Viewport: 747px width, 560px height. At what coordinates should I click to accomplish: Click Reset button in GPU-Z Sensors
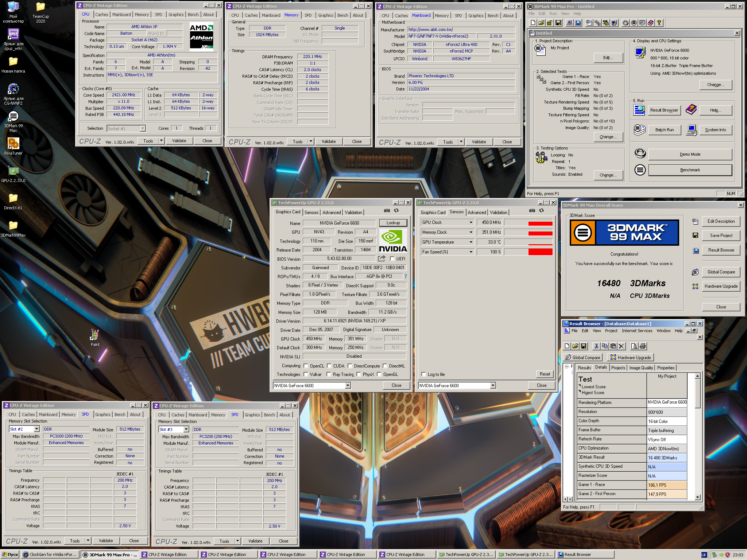coord(545,374)
